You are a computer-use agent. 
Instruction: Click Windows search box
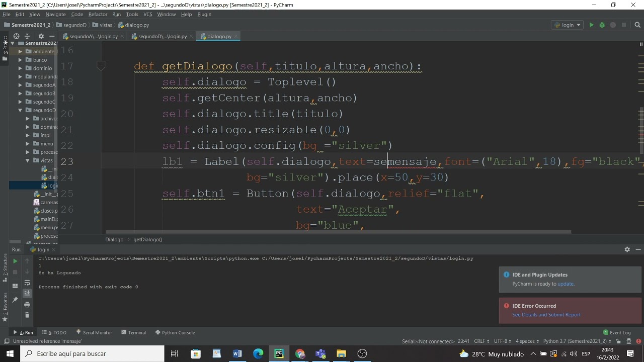pos(93,353)
